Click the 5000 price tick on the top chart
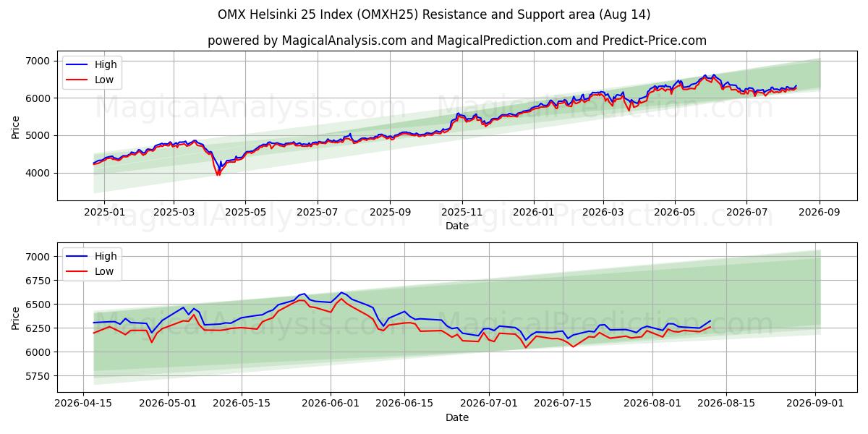 point(38,135)
